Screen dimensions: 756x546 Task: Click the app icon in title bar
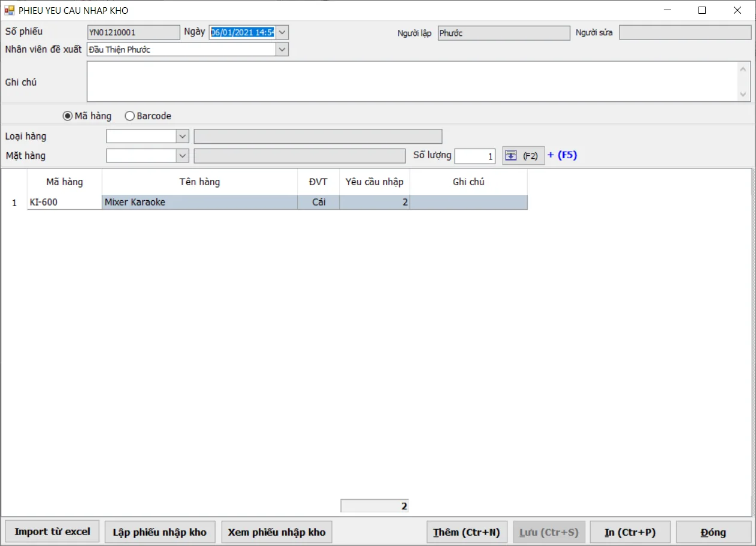click(x=10, y=10)
